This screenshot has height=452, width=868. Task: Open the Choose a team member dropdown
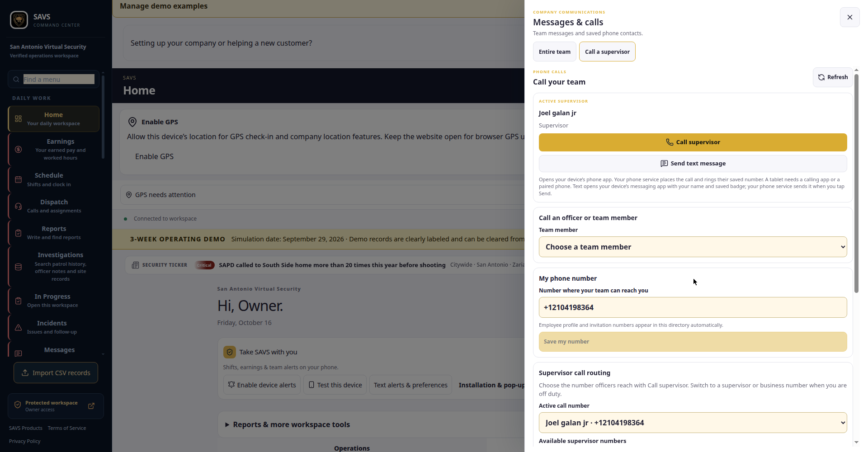pyautogui.click(x=693, y=247)
